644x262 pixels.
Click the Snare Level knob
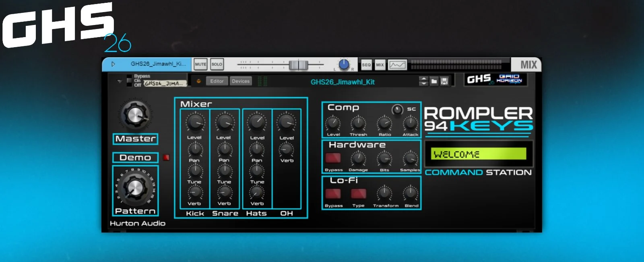pyautogui.click(x=224, y=123)
